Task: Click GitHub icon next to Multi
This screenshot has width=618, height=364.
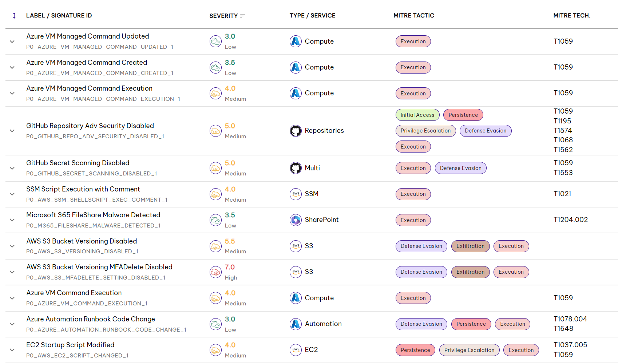Action: coord(296,168)
